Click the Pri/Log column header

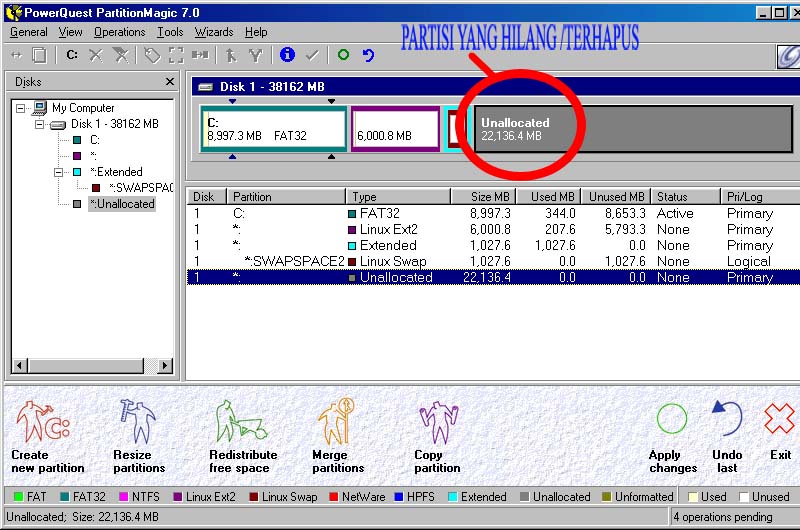click(760, 197)
